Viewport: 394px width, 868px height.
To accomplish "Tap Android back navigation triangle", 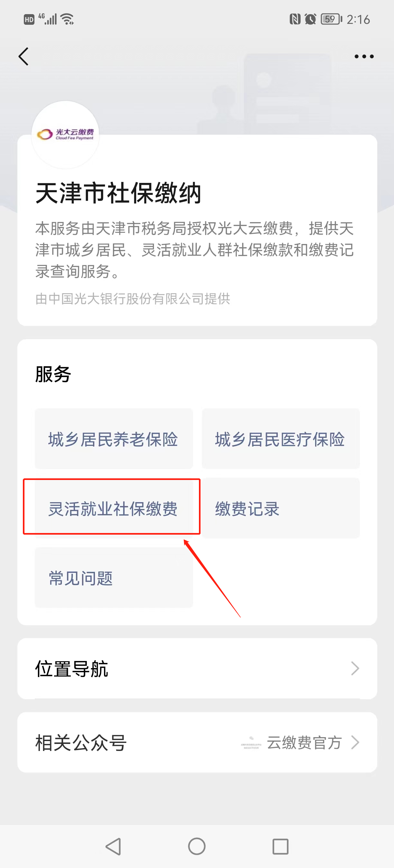I will (x=114, y=846).
